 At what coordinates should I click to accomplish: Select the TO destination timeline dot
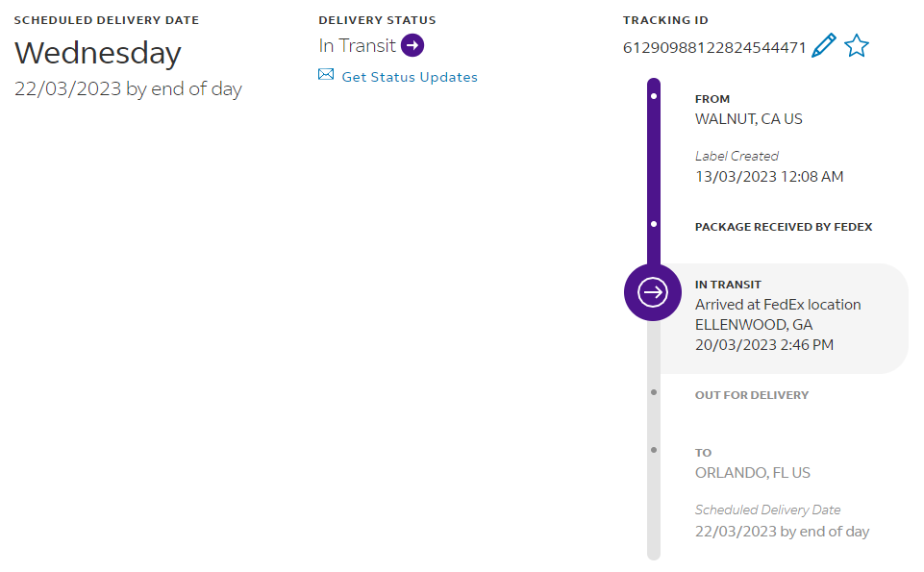tap(654, 450)
